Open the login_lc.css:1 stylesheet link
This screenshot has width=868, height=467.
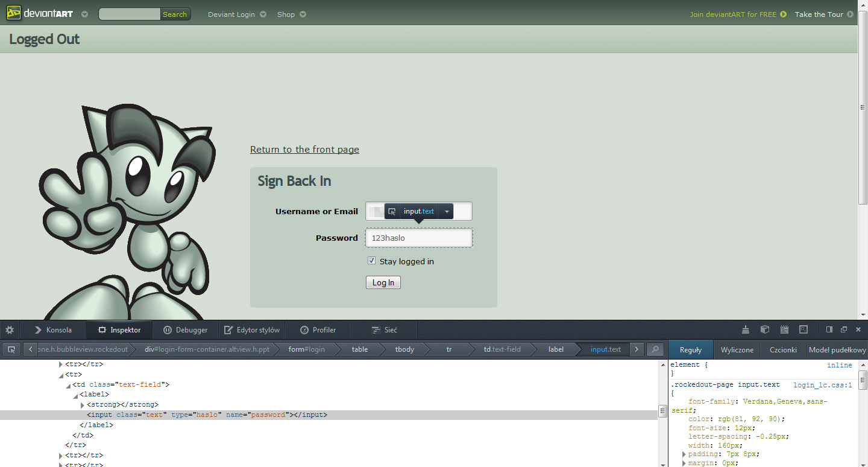(823, 385)
